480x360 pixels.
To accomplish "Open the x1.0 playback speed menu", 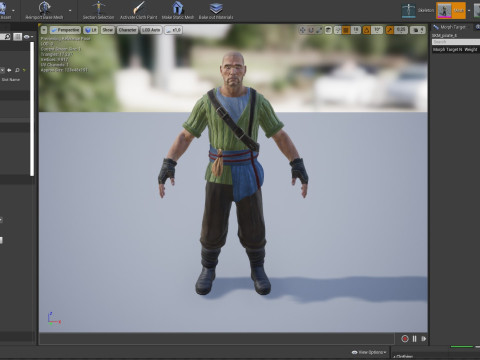I will pos(173,30).
